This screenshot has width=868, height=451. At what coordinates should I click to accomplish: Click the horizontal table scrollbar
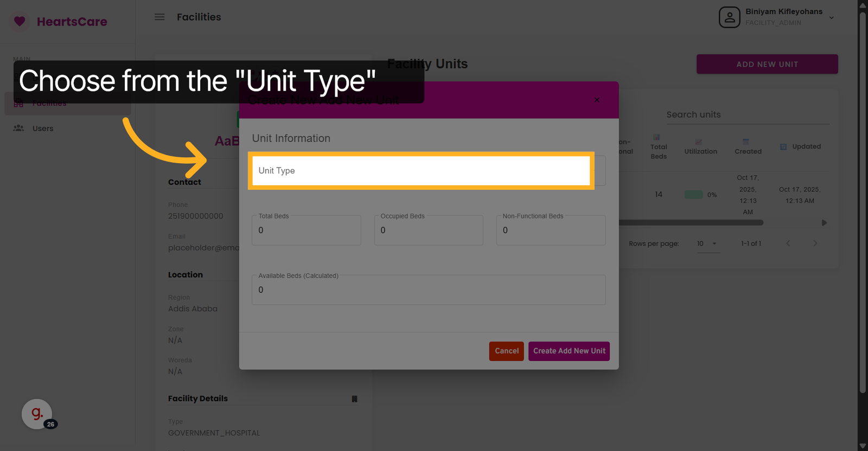pos(691,223)
